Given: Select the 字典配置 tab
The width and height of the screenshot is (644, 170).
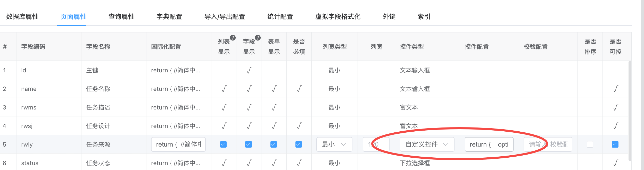Looking at the screenshot, I should [169, 17].
